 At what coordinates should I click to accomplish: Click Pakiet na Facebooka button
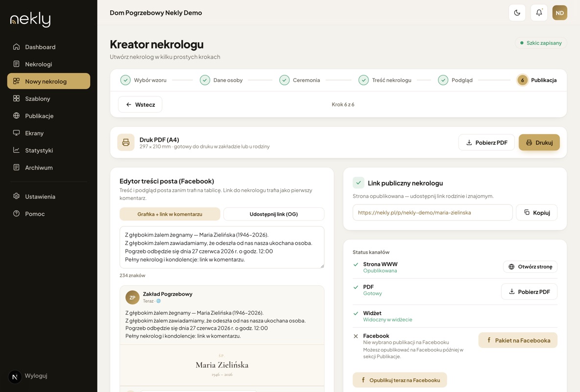(518, 340)
